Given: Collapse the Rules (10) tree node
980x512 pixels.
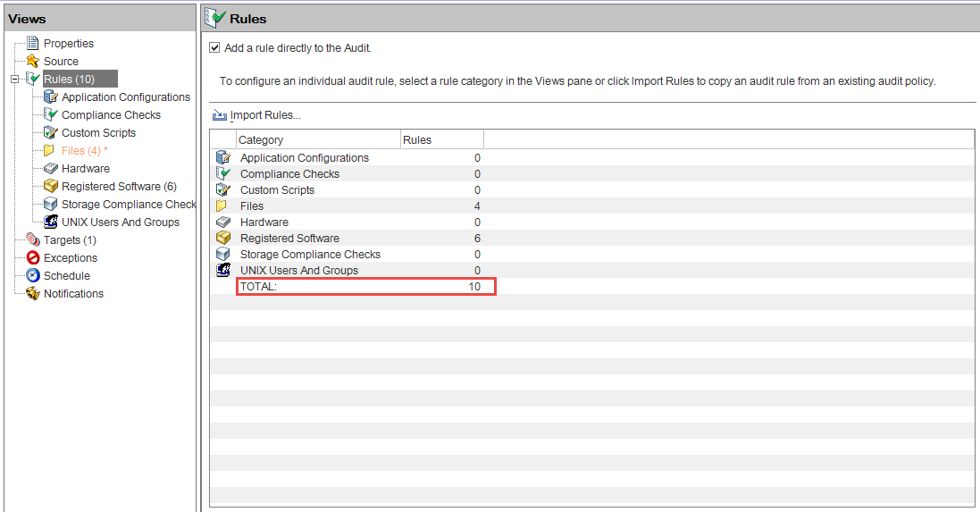Looking at the screenshot, I should (x=15, y=80).
